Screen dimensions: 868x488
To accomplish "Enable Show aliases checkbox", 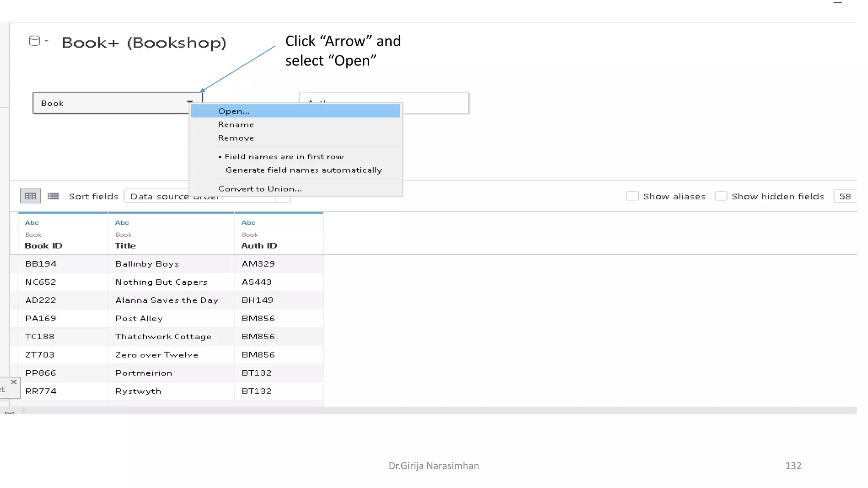I will [632, 196].
